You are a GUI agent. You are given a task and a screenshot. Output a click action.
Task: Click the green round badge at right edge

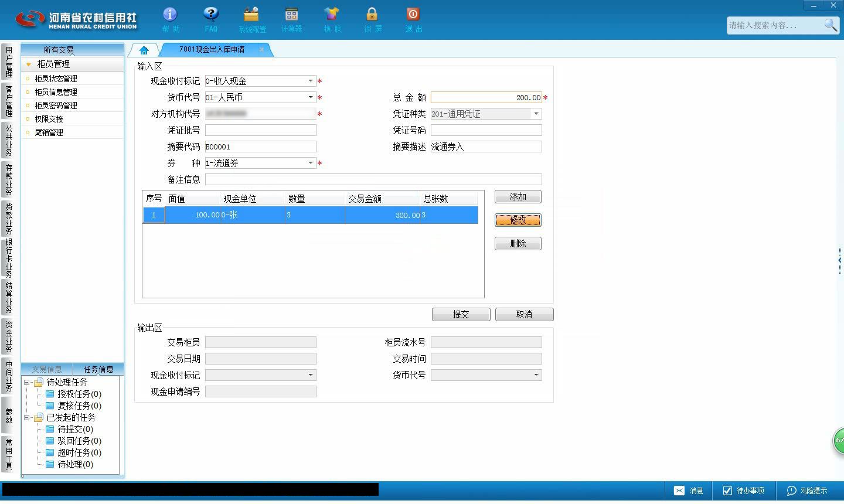click(x=839, y=441)
